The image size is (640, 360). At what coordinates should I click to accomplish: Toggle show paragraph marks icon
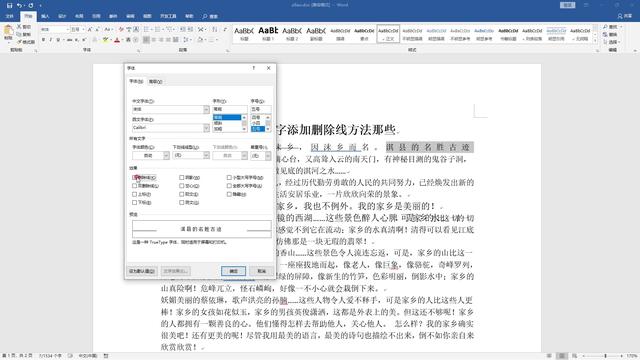tap(225, 29)
